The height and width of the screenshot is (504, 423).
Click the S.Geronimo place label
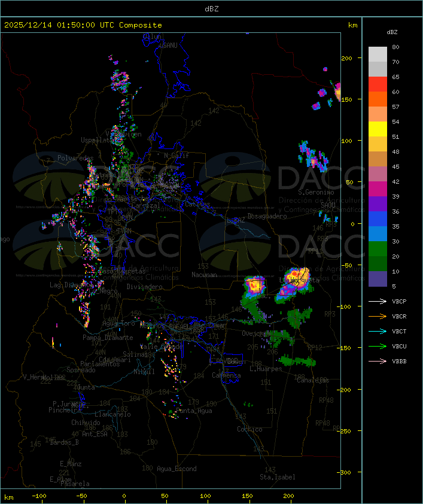click(x=316, y=192)
